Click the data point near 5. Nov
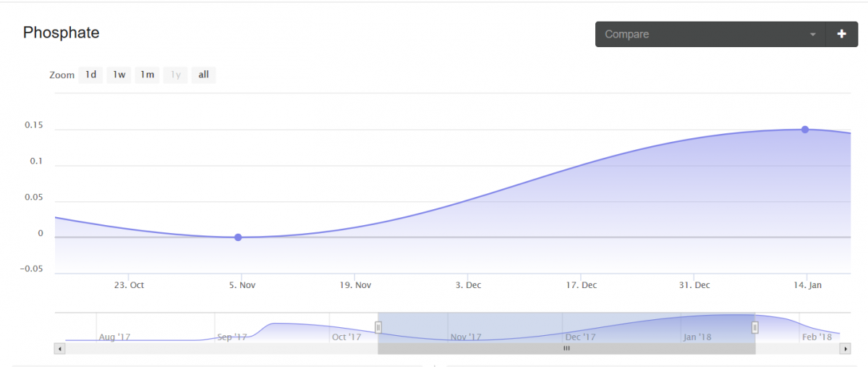Viewport: 868px width, 367px height. pyautogui.click(x=238, y=237)
